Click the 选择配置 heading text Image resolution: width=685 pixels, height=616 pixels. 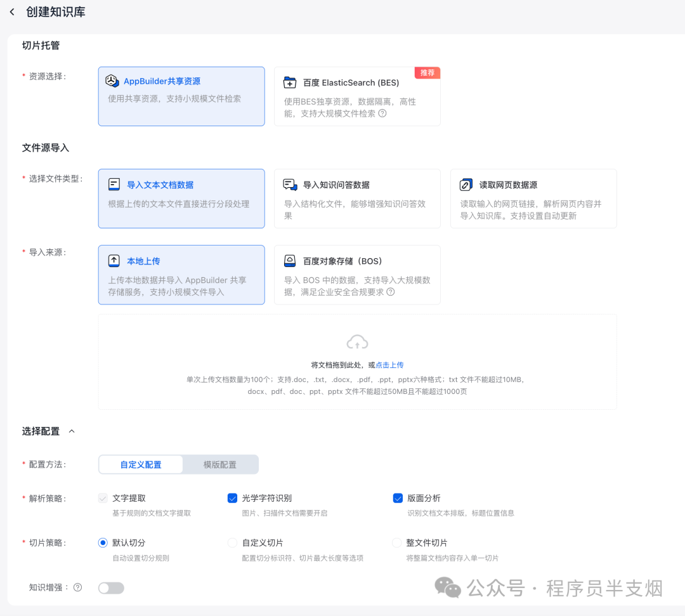(x=41, y=431)
